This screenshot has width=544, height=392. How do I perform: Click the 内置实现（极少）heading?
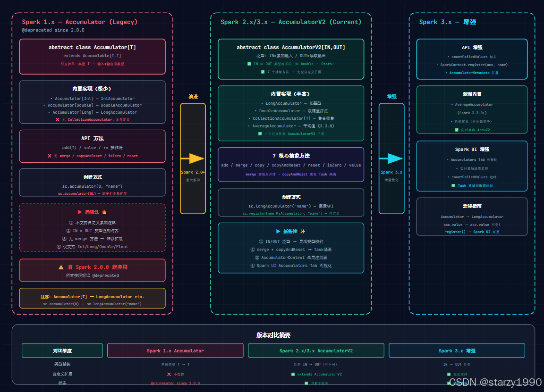click(x=92, y=89)
